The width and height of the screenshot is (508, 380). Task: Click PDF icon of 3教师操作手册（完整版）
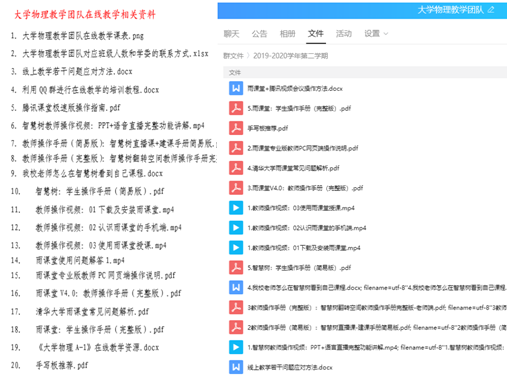click(236, 308)
